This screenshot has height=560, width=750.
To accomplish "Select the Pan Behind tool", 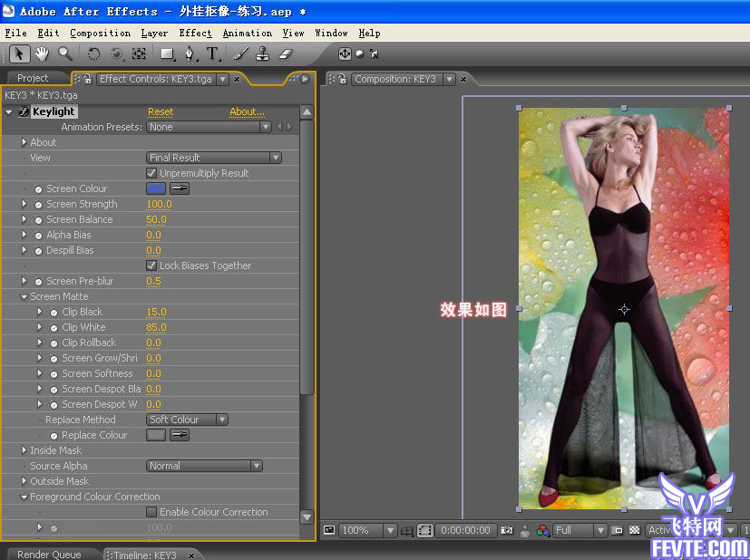I will [x=139, y=53].
